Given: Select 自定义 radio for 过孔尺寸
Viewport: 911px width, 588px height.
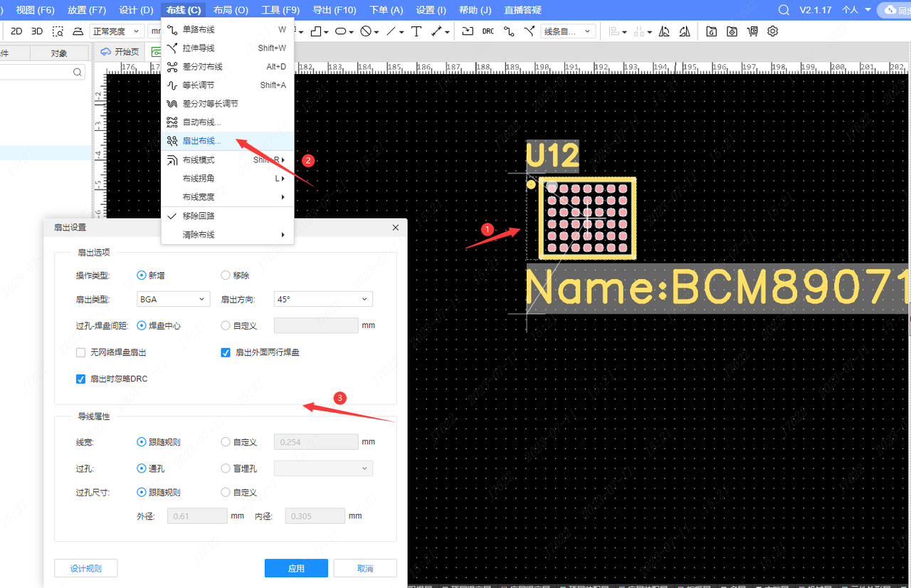Looking at the screenshot, I should [x=226, y=492].
